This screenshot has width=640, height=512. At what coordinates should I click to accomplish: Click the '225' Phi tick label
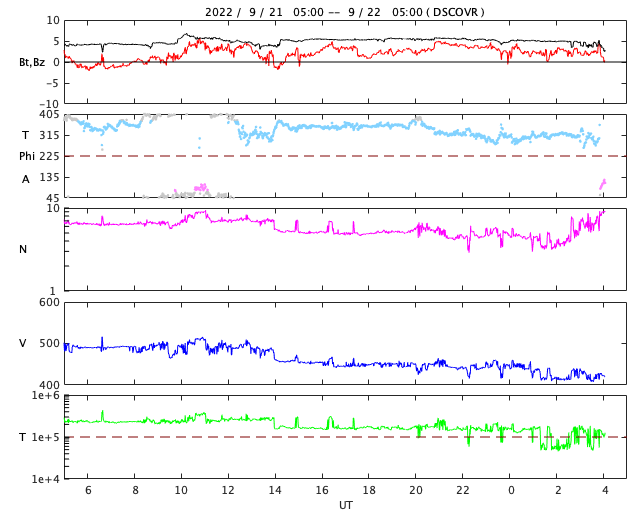(49, 156)
